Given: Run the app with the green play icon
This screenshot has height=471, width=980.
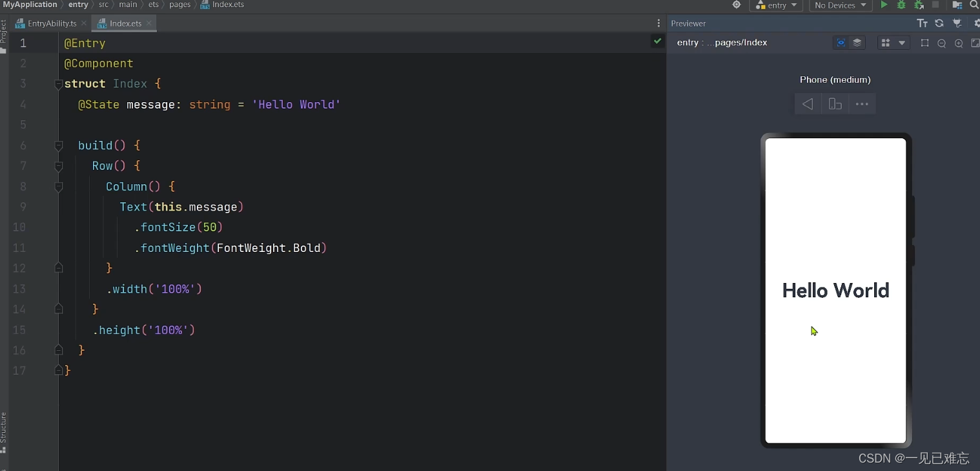Looking at the screenshot, I should pyautogui.click(x=884, y=5).
